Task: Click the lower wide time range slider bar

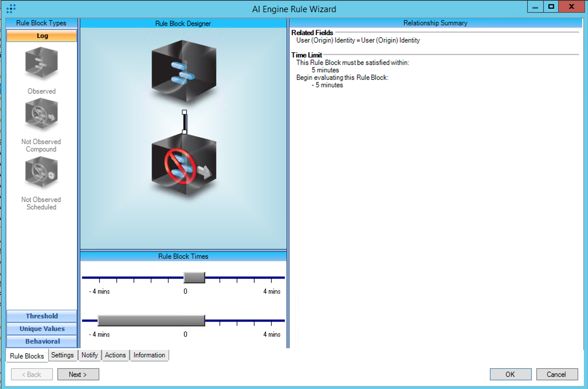Action: point(151,320)
